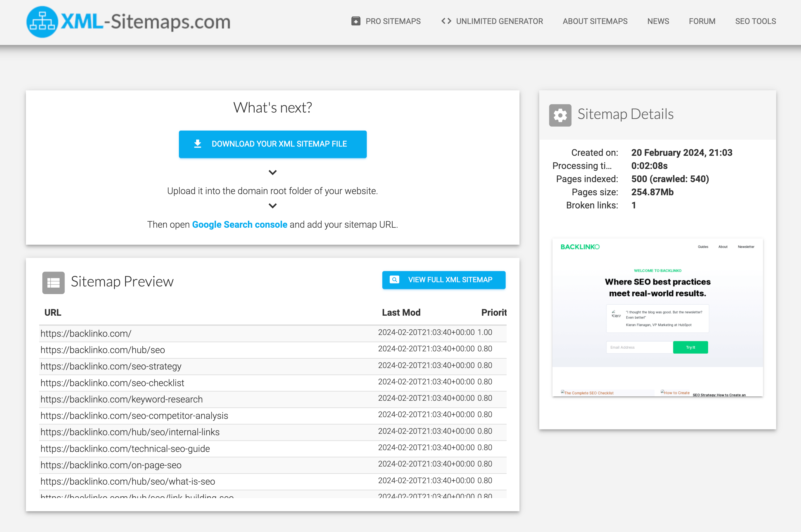Open the Google Search console link
Image resolution: width=801 pixels, height=532 pixels.
point(239,224)
